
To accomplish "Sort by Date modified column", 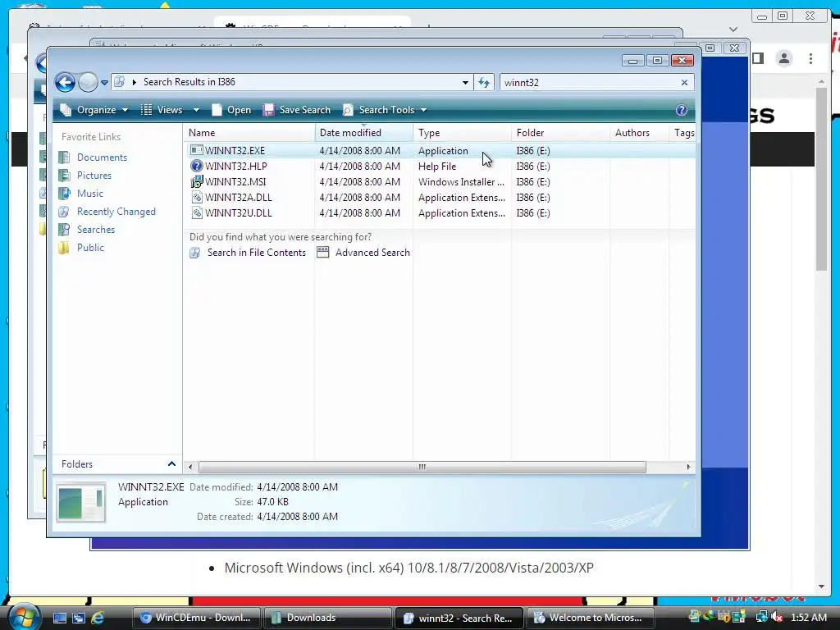I will coord(363,132).
